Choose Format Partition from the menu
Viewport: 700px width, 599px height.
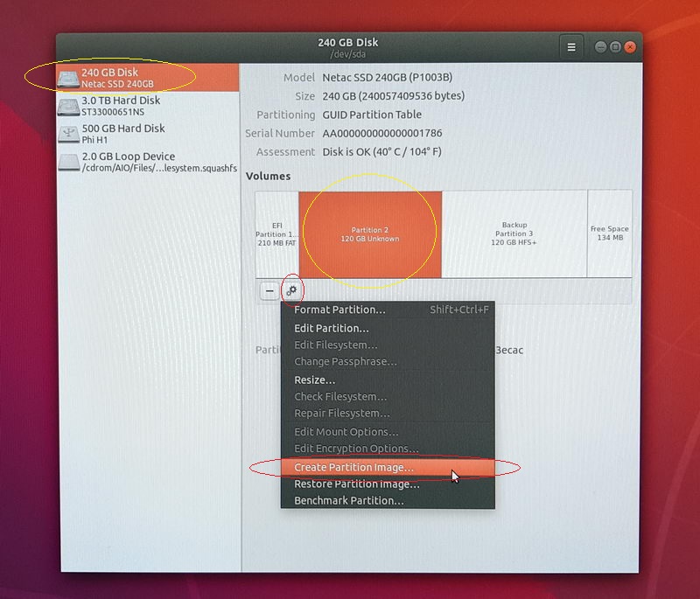(x=388, y=310)
